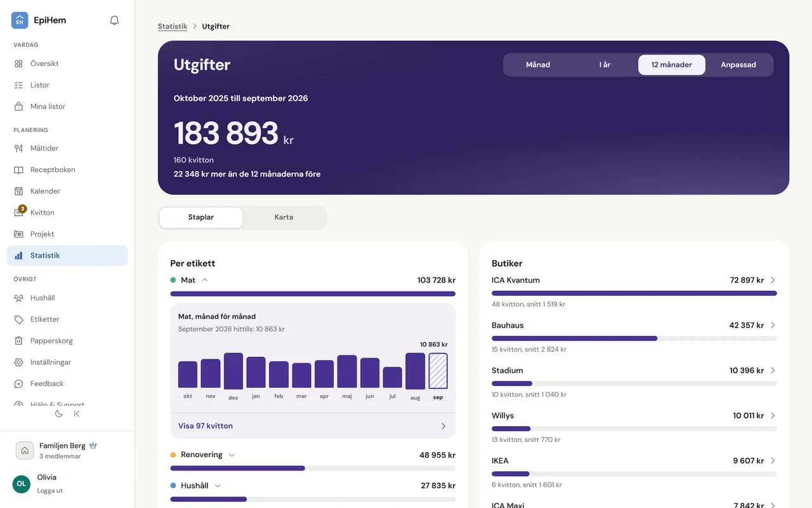This screenshot has height=508, width=812.
Task: Switch to the Staplar view tab
Action: point(201,217)
